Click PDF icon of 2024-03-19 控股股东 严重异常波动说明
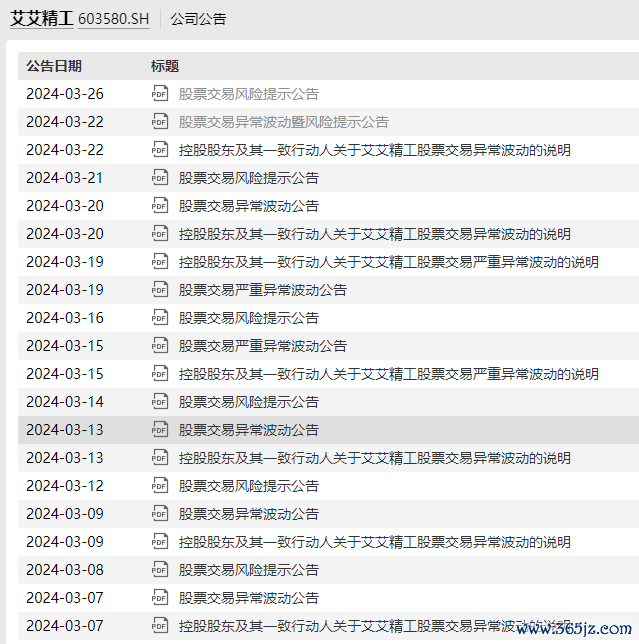Image resolution: width=639 pixels, height=644 pixels. (x=160, y=261)
